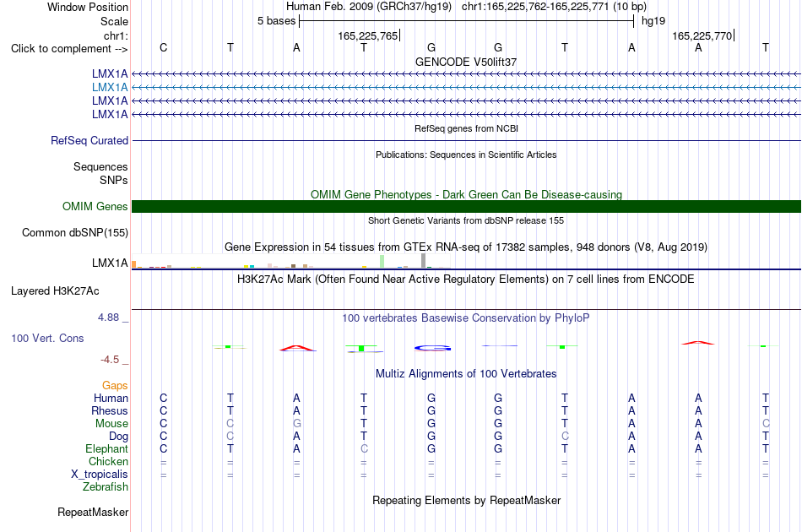The image size is (802, 532).
Task: Click the Layered H3K27Ac label
Action: (x=55, y=291)
